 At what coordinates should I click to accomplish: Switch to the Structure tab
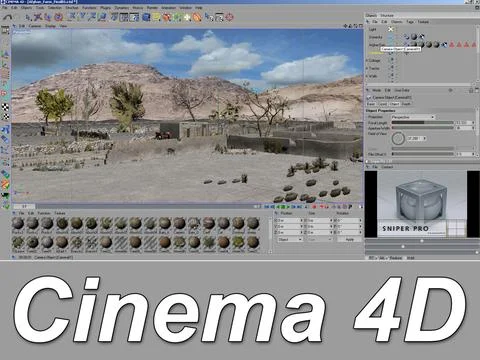(x=387, y=15)
